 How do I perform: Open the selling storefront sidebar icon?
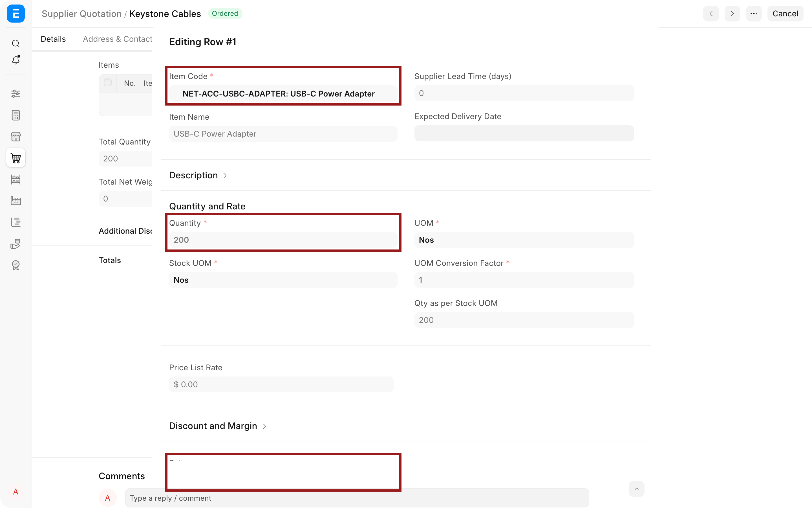pyautogui.click(x=16, y=136)
